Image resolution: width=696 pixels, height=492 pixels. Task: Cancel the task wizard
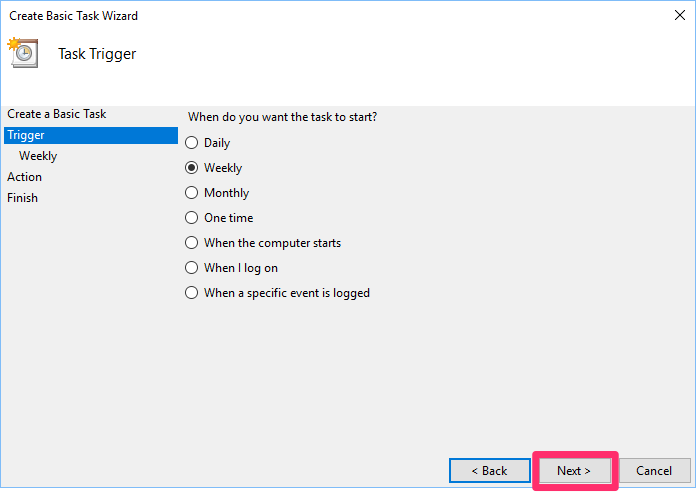point(654,470)
